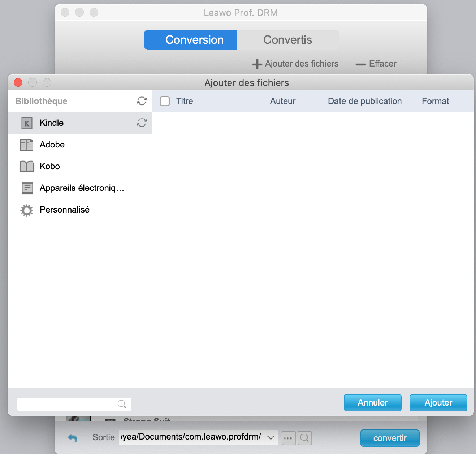This screenshot has height=454, width=476.
Task: Sort by the Titre column header
Action: coord(185,101)
